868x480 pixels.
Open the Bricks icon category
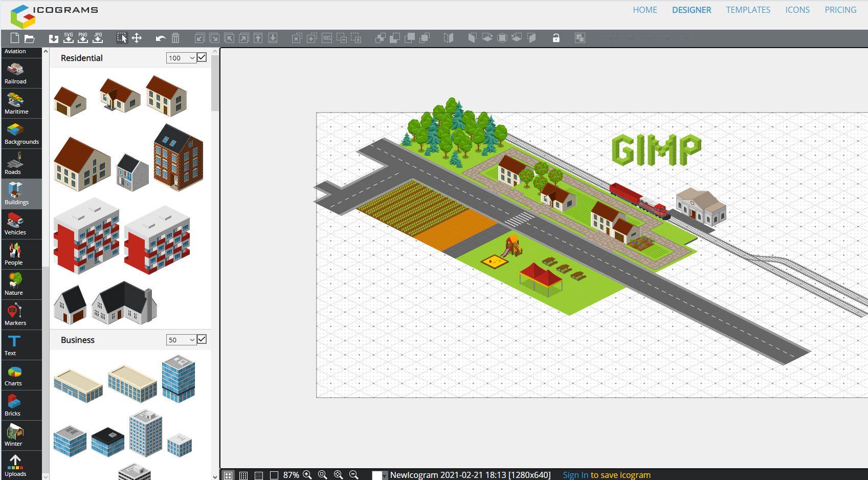(21, 405)
